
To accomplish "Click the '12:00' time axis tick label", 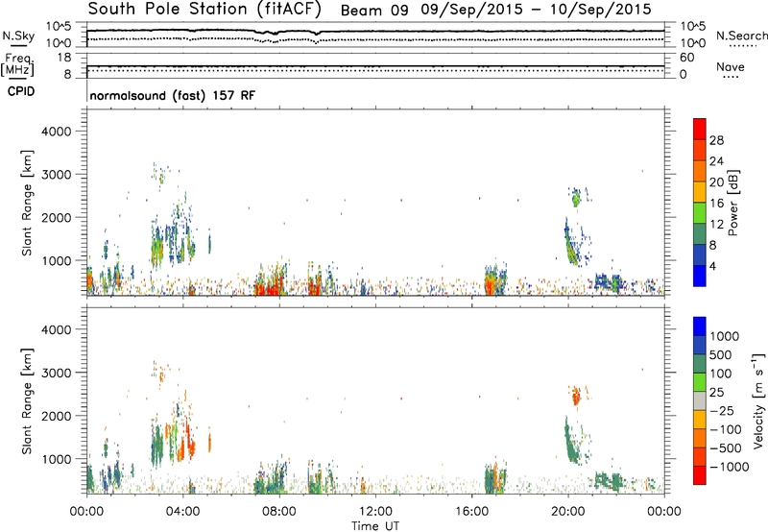I will [x=375, y=512].
